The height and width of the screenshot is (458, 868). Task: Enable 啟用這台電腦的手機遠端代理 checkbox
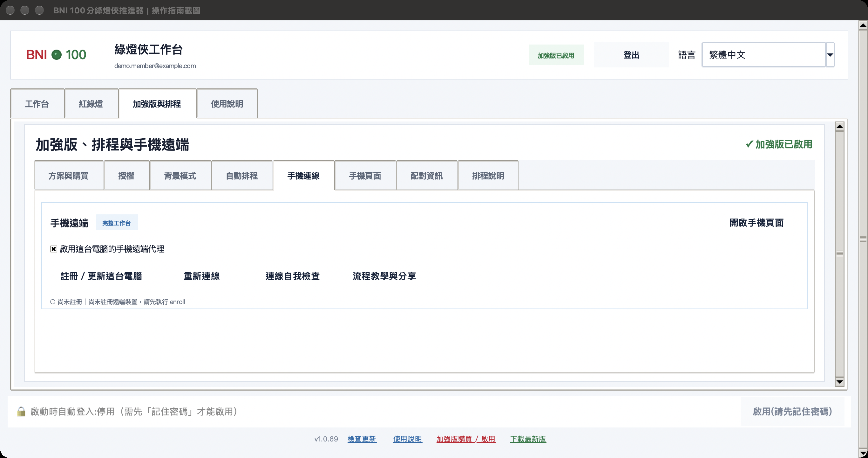54,249
